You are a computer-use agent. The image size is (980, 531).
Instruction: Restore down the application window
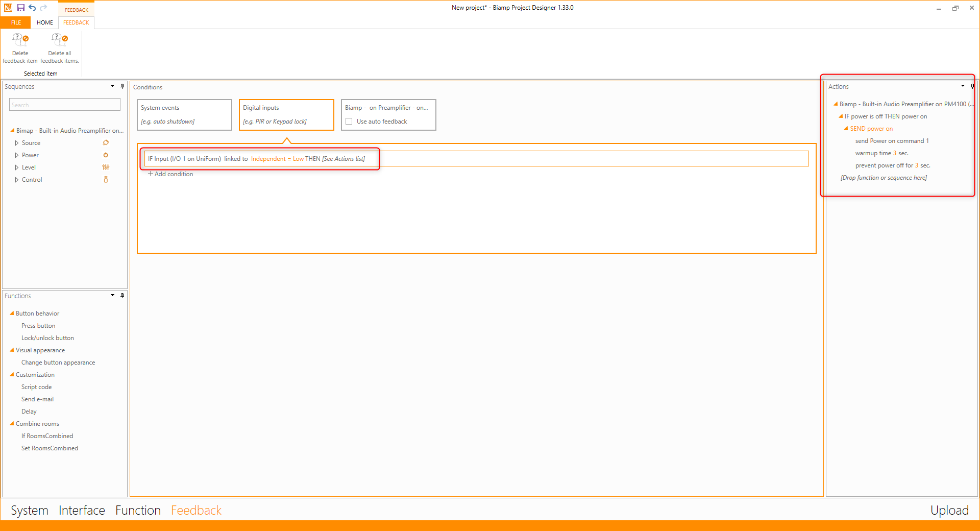pos(955,8)
